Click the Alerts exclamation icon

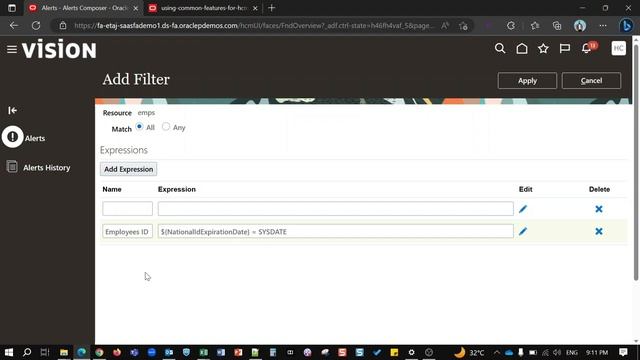(x=13, y=137)
